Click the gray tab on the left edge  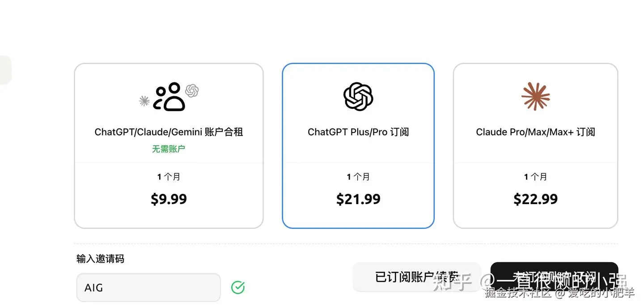pos(4,70)
